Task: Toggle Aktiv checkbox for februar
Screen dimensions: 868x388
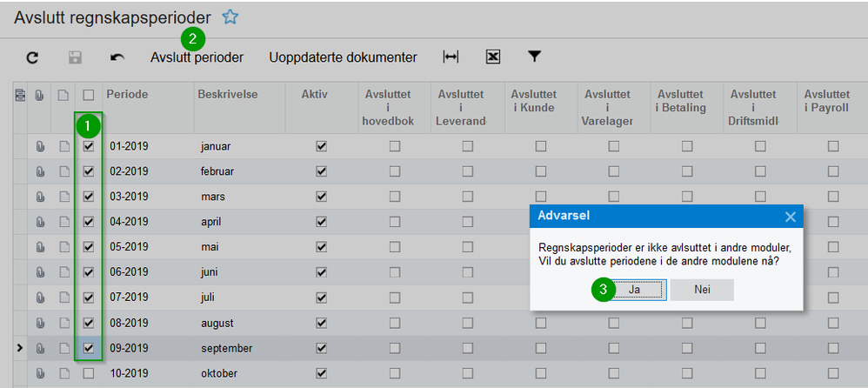Action: tap(321, 171)
